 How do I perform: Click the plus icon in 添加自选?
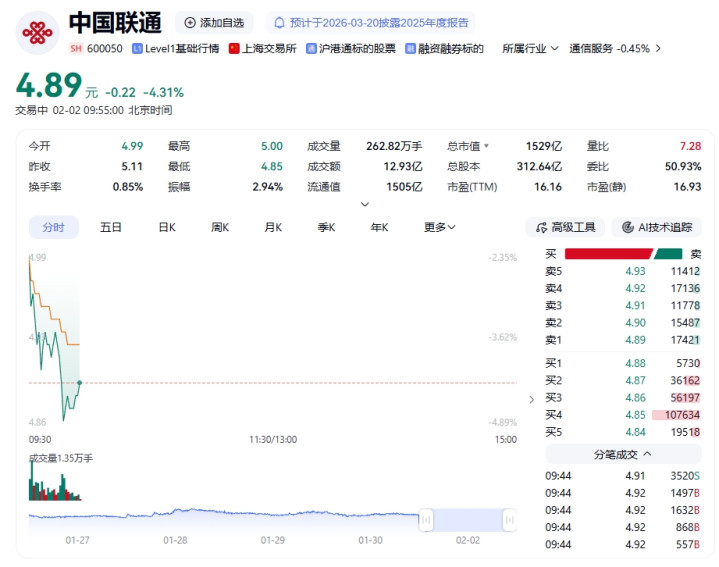tap(190, 22)
